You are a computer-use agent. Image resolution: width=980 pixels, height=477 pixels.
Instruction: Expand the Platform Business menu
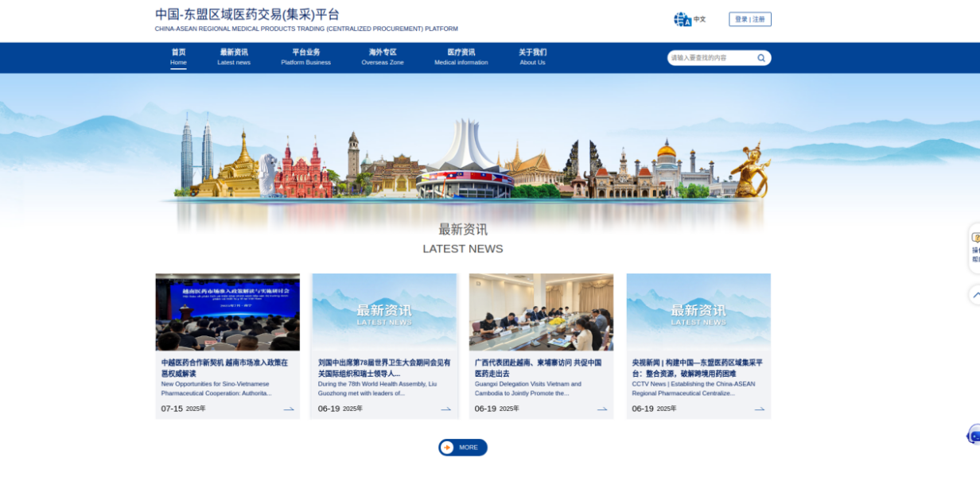[305, 57]
